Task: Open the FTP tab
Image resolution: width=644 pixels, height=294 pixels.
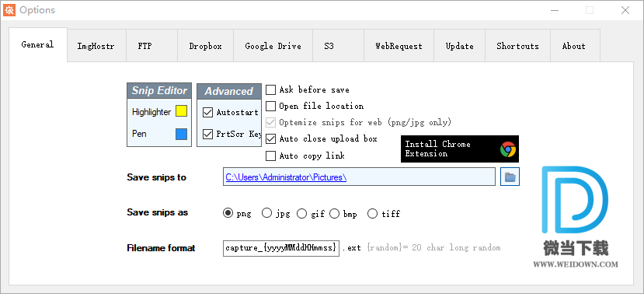Action: (x=151, y=46)
